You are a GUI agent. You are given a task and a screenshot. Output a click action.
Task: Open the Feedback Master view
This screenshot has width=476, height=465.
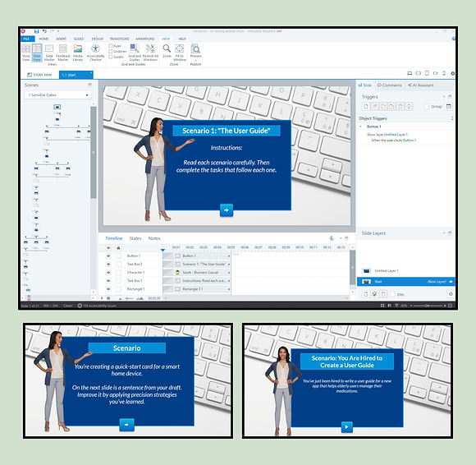63,53
